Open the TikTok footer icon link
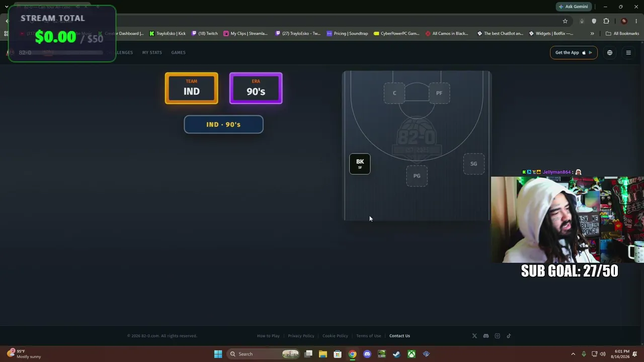Image resolution: width=644 pixels, height=362 pixels. pos(509,336)
